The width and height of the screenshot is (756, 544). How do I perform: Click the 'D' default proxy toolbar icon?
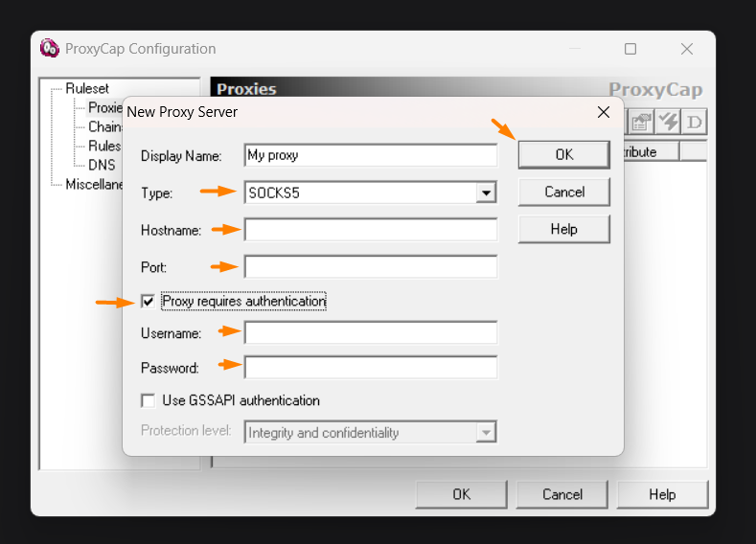pyautogui.click(x=694, y=122)
